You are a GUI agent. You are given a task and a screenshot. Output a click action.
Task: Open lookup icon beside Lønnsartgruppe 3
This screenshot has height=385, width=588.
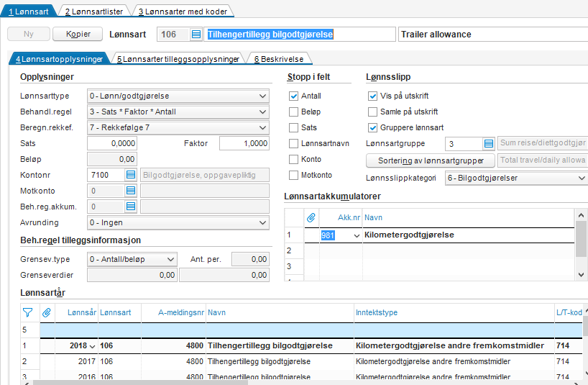coord(489,143)
